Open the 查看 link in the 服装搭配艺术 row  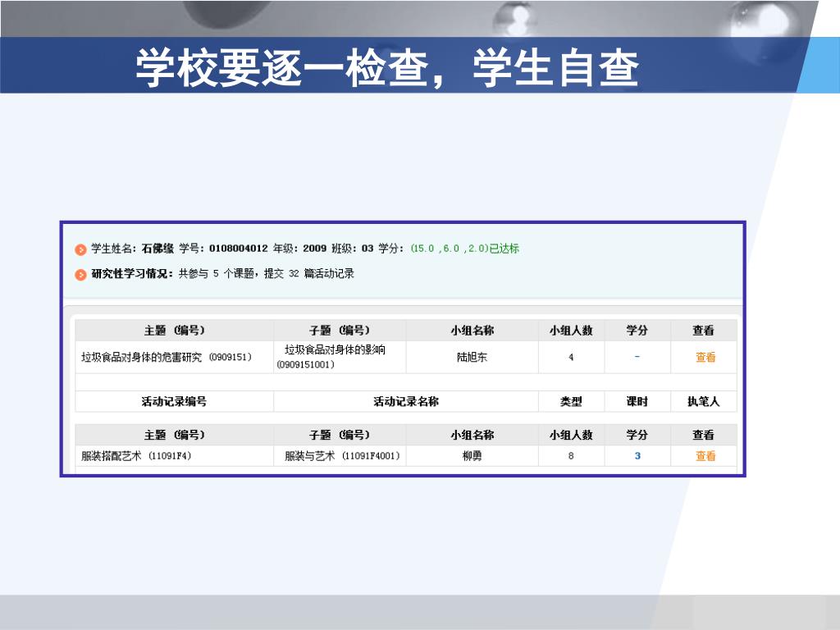point(705,456)
